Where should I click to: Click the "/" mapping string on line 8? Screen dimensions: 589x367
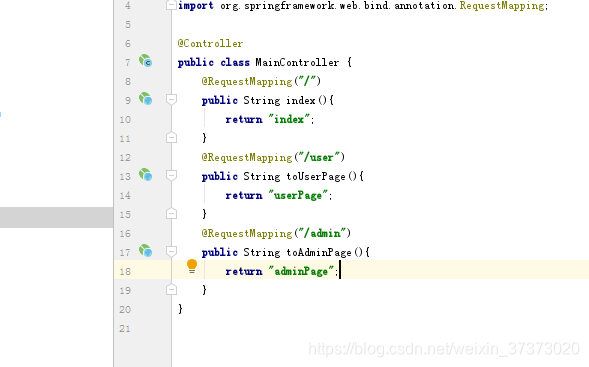point(307,81)
